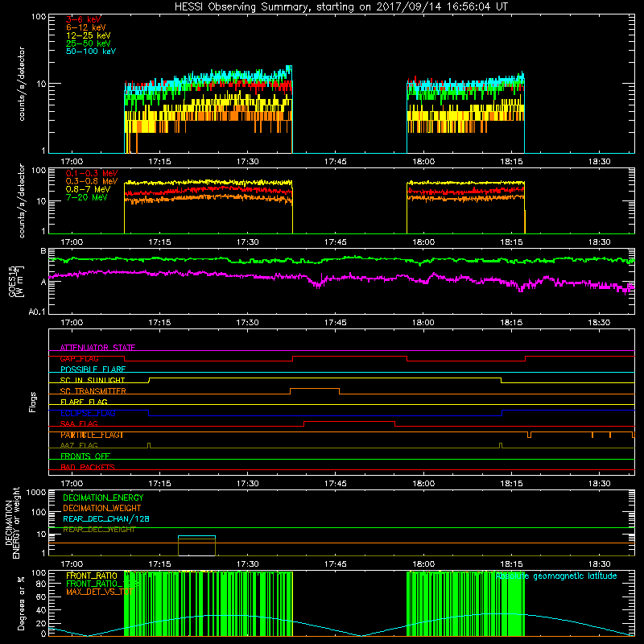Click the MAX_DET_VS_TOT legend label

click(99, 592)
